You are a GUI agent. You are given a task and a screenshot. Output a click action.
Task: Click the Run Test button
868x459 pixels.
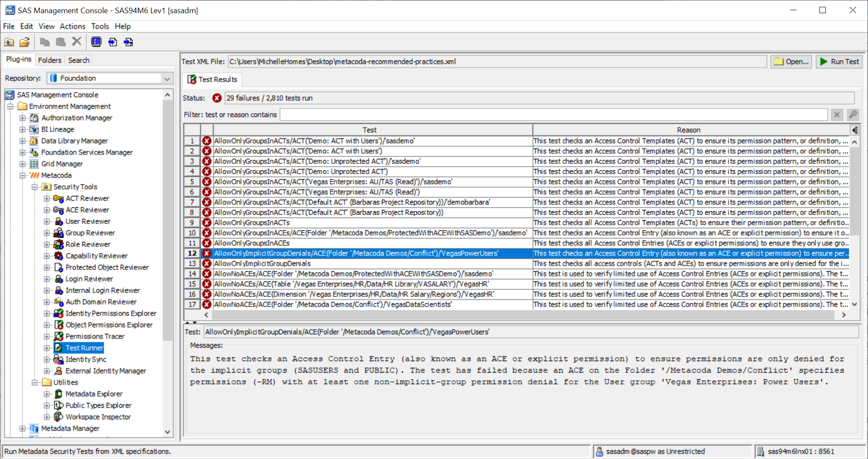[839, 62]
